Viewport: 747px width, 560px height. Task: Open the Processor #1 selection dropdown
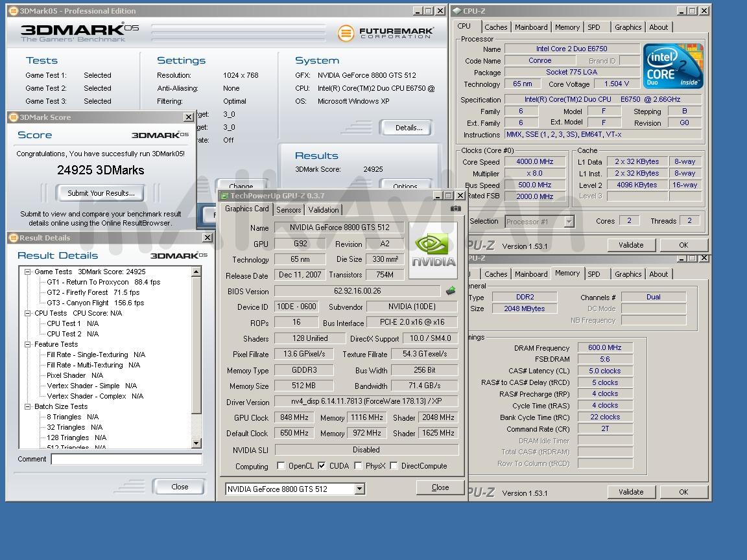click(569, 222)
